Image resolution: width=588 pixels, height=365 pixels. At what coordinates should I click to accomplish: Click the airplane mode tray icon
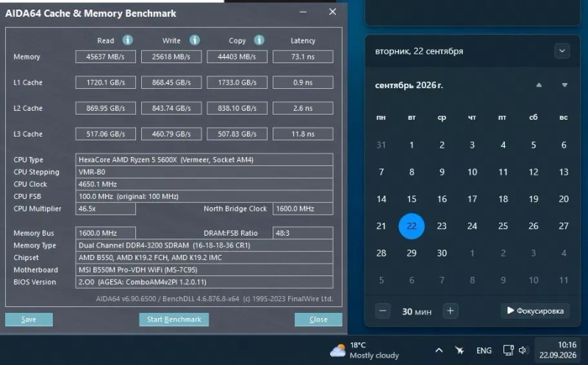pyautogui.click(x=459, y=350)
